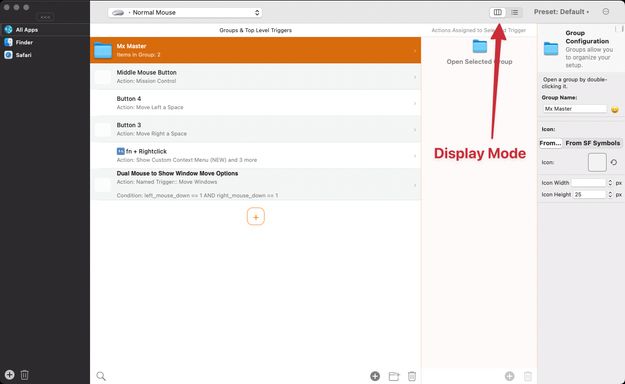
Task: Expand the chevron on the Button 3 row
Action: click(415, 130)
